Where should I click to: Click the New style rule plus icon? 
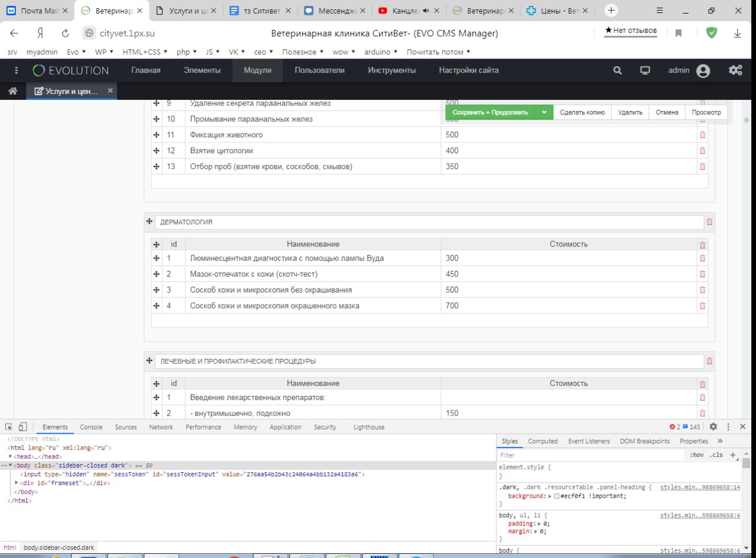[x=732, y=455]
